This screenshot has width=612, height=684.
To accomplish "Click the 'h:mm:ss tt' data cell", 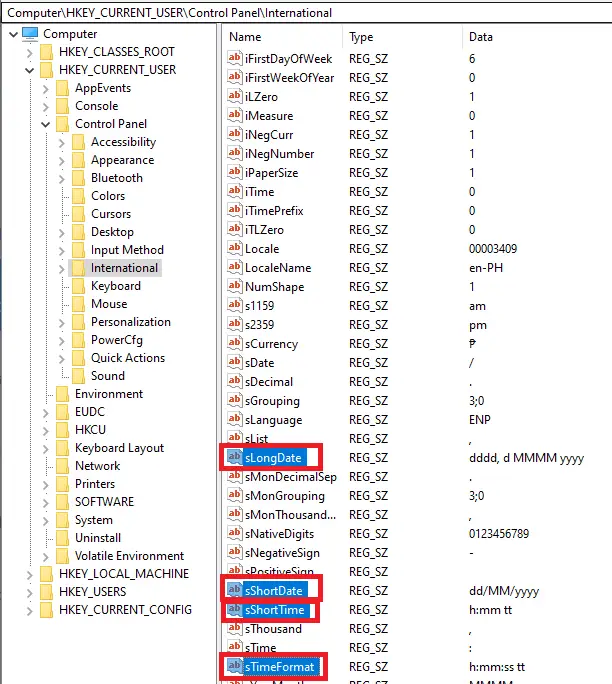I will coord(497,667).
